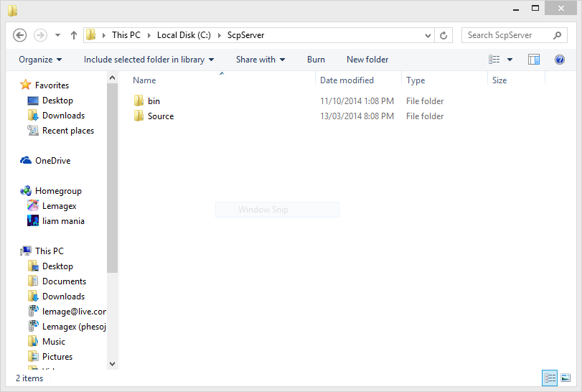Click the Recent places icon
This screenshot has width=582, height=392.
[33, 130]
